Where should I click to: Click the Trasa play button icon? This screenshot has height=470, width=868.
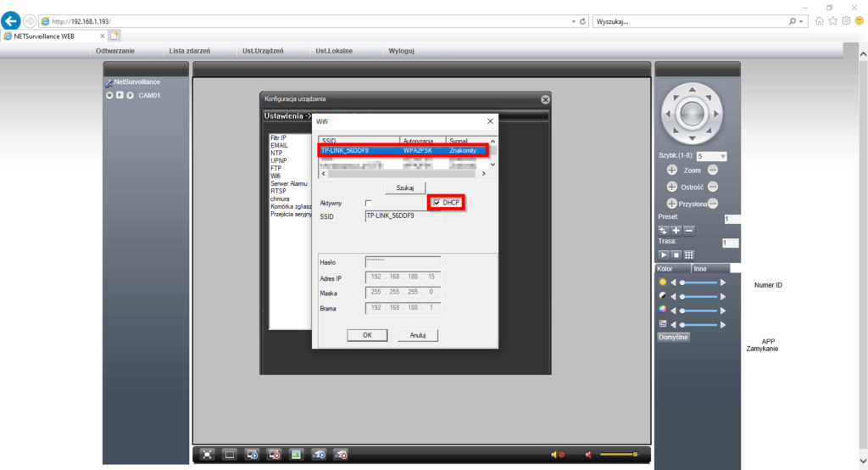pos(664,255)
